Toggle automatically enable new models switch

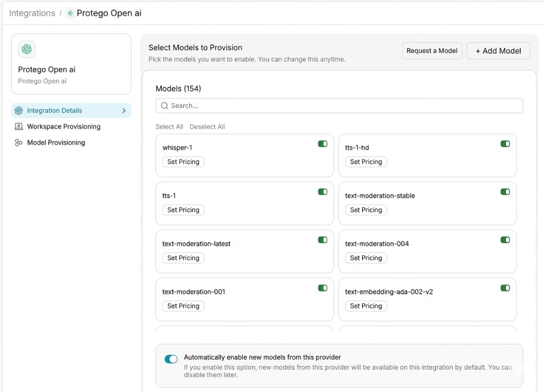pos(171,359)
